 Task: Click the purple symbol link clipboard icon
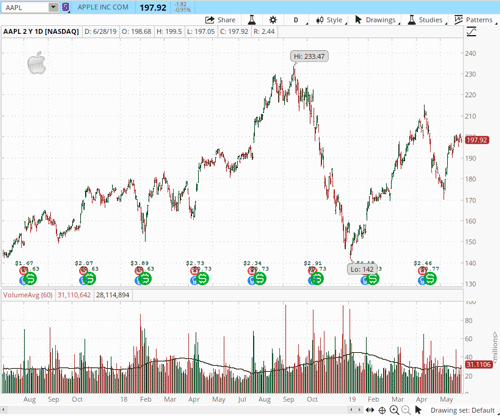[x=66, y=7]
